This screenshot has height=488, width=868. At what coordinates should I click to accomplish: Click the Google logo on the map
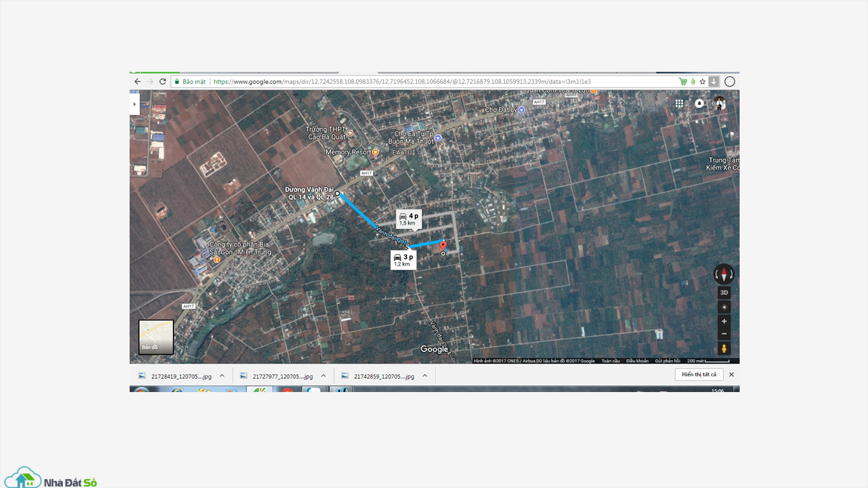coord(435,349)
